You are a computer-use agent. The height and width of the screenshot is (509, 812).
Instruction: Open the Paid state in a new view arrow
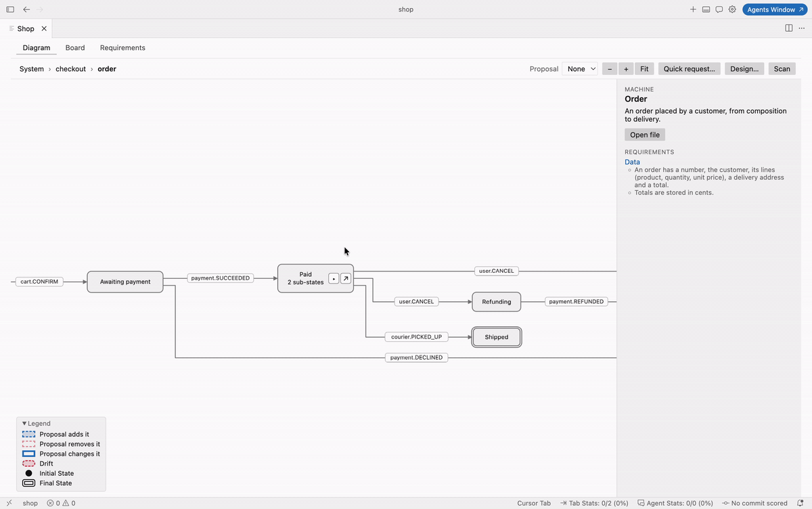pos(345,278)
